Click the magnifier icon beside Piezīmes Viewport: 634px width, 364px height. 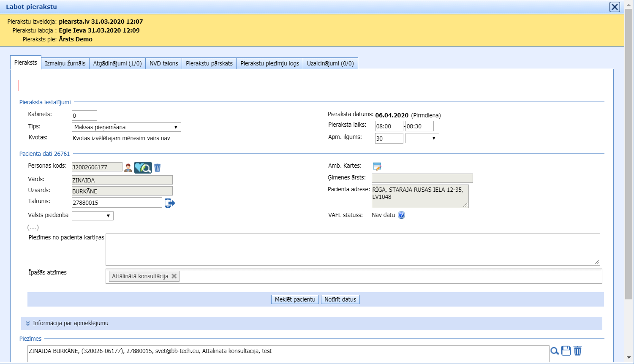point(554,351)
